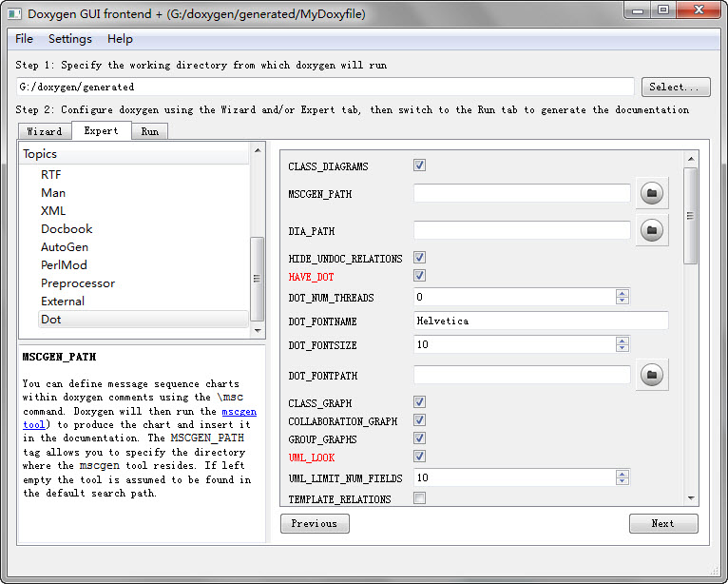728x584 pixels.
Task: Click the DOT_FONTNAME Helvetica field
Action: (x=541, y=321)
